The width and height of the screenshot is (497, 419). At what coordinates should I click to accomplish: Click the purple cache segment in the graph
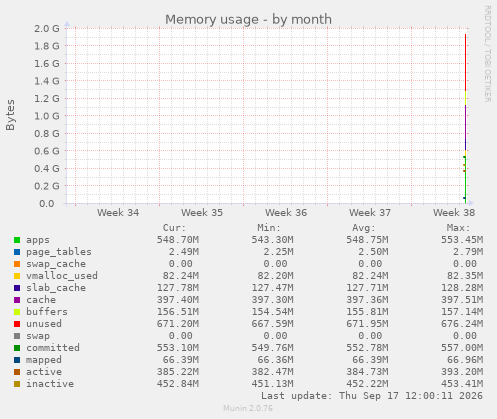click(465, 122)
